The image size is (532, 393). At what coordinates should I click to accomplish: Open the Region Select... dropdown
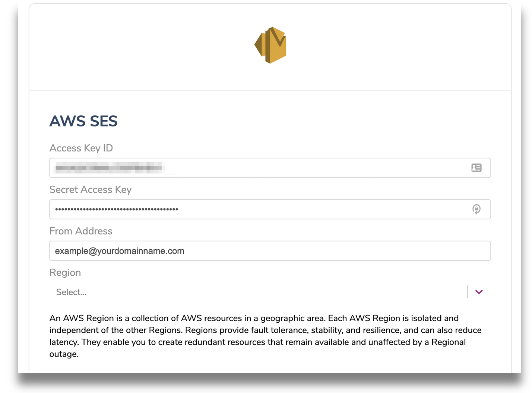[270, 292]
